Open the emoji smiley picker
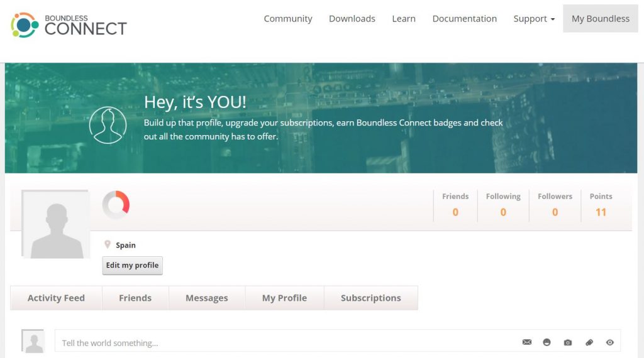 click(x=547, y=342)
